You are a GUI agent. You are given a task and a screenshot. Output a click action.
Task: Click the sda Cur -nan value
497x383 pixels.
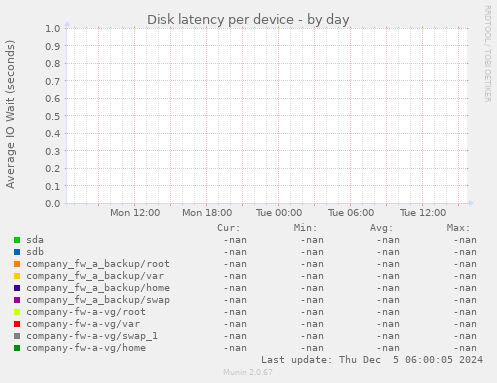click(235, 240)
